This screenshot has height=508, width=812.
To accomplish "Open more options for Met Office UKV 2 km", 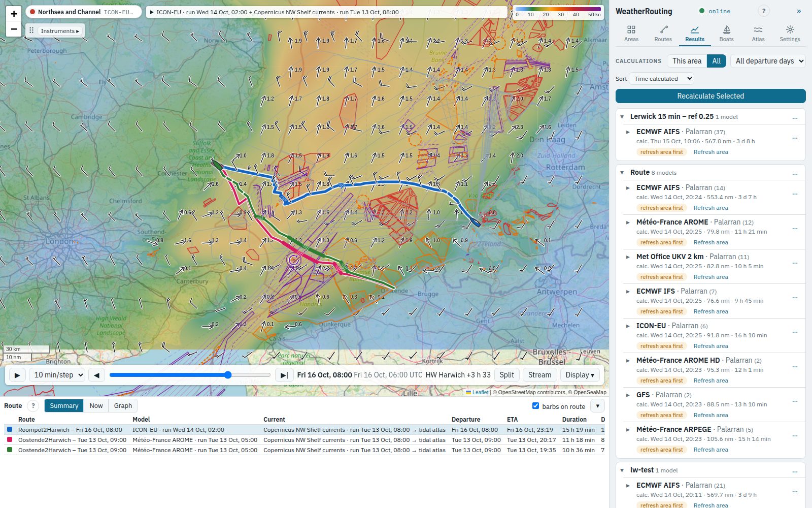I will (x=795, y=263).
